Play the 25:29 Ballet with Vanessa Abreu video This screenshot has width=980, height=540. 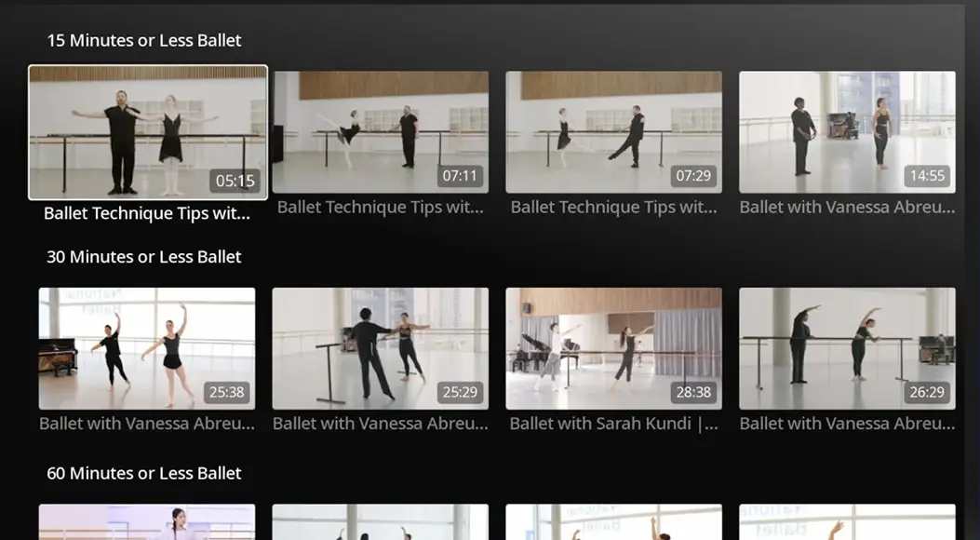pos(381,349)
